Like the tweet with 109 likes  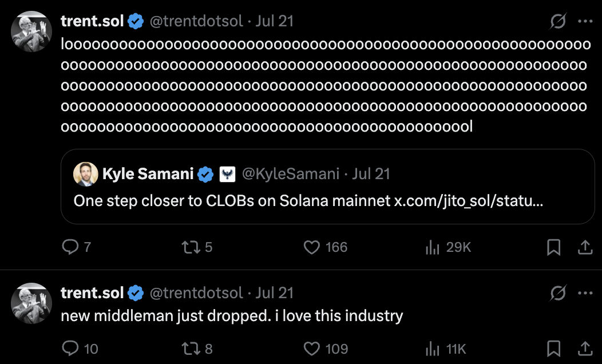click(311, 348)
